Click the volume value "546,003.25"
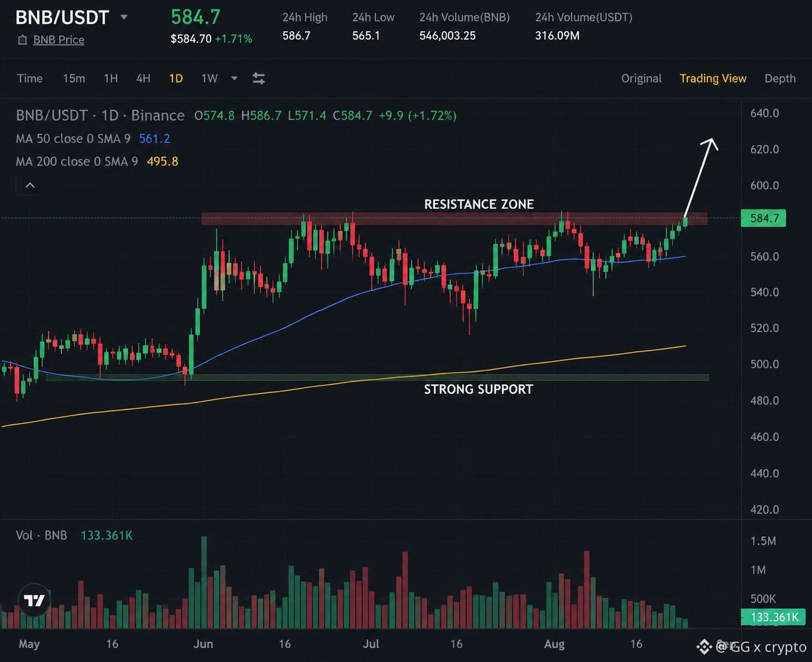The width and height of the screenshot is (812, 662). click(447, 36)
